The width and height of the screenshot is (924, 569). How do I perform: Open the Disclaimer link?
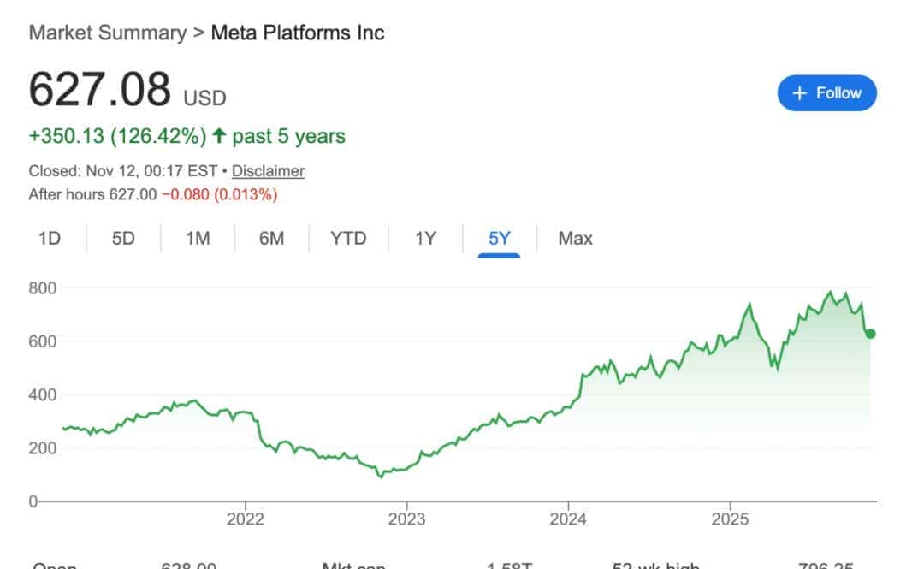[x=268, y=171]
